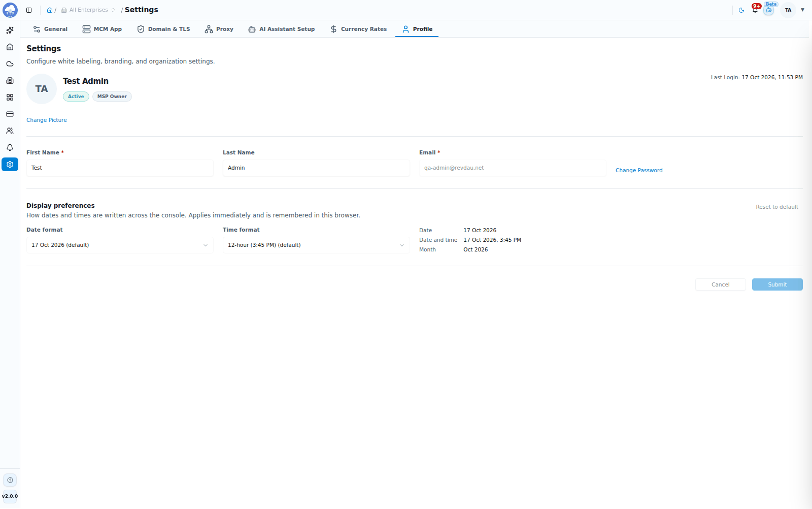Click the Active status badge
This screenshot has height=509, width=812.
coord(76,97)
